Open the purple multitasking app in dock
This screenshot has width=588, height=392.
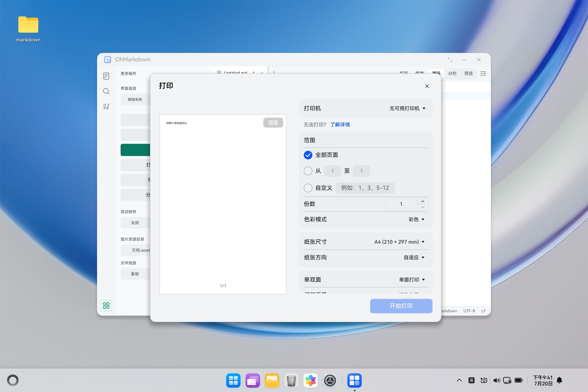point(253,381)
